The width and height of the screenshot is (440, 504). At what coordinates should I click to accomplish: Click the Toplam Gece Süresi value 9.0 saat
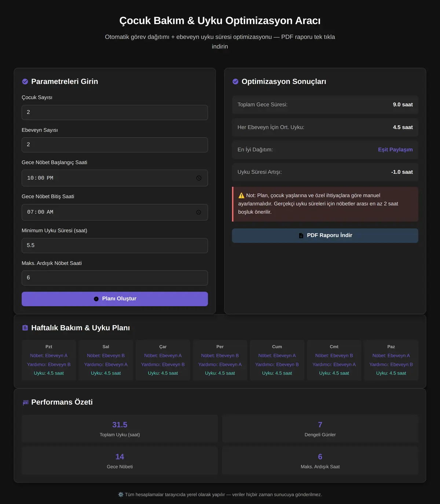pos(403,105)
